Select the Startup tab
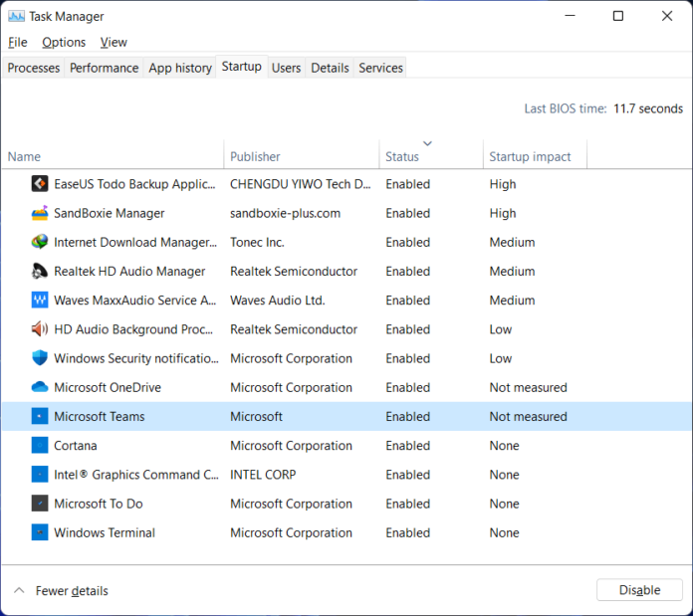Screen dimensions: 693x616 tap(241, 67)
